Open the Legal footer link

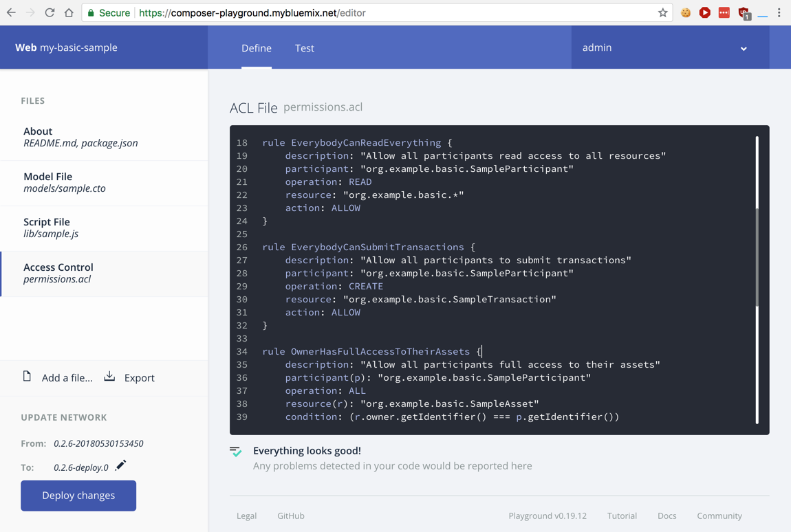247,516
